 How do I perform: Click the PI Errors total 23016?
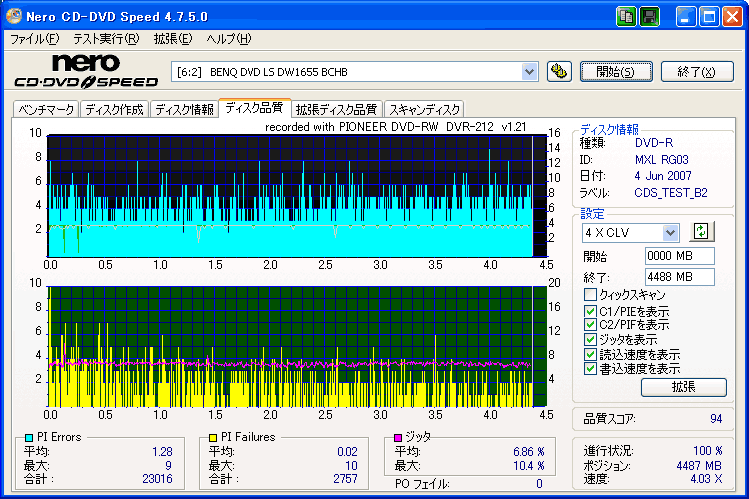(157, 478)
